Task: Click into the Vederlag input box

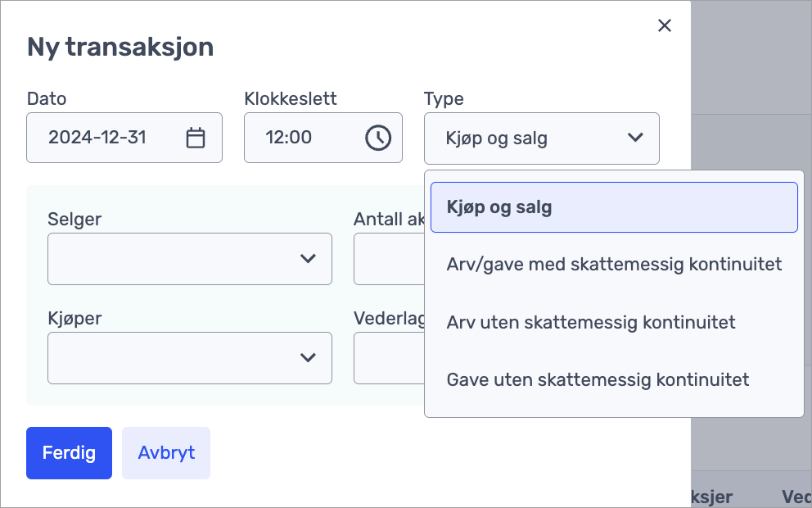Action: [388, 358]
